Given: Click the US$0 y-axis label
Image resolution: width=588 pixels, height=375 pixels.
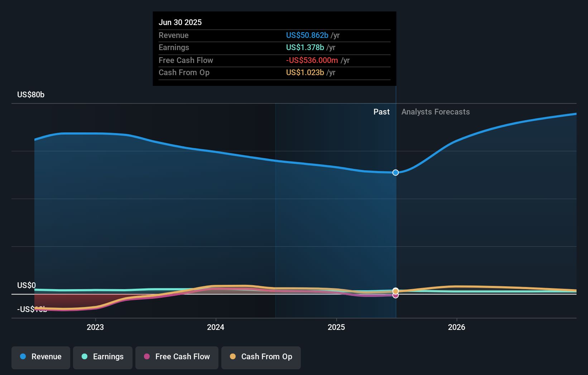Looking at the screenshot, I should click(26, 286).
